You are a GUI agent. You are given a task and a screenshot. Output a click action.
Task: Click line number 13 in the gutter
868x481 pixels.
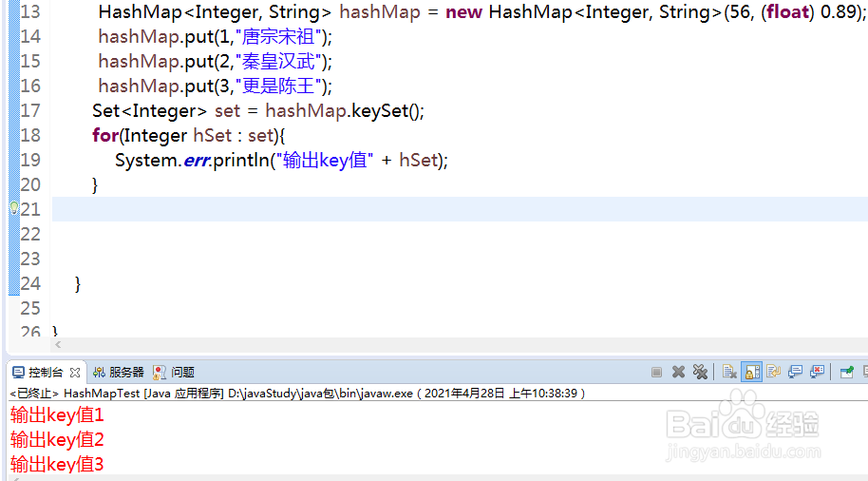click(x=30, y=11)
